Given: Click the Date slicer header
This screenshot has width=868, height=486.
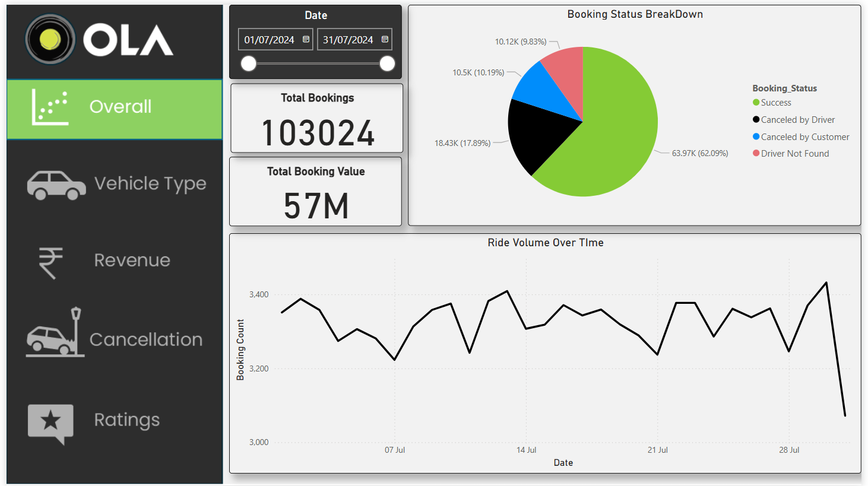Looking at the screenshot, I should [316, 15].
